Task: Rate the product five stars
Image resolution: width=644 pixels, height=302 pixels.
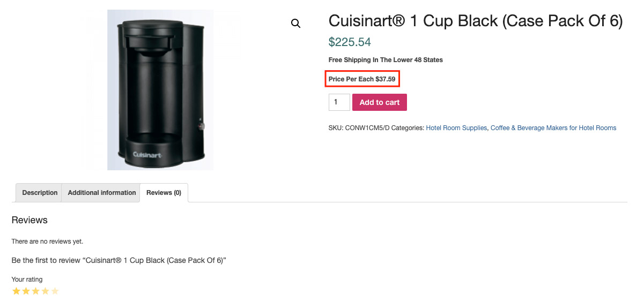Action: pyautogui.click(x=55, y=291)
